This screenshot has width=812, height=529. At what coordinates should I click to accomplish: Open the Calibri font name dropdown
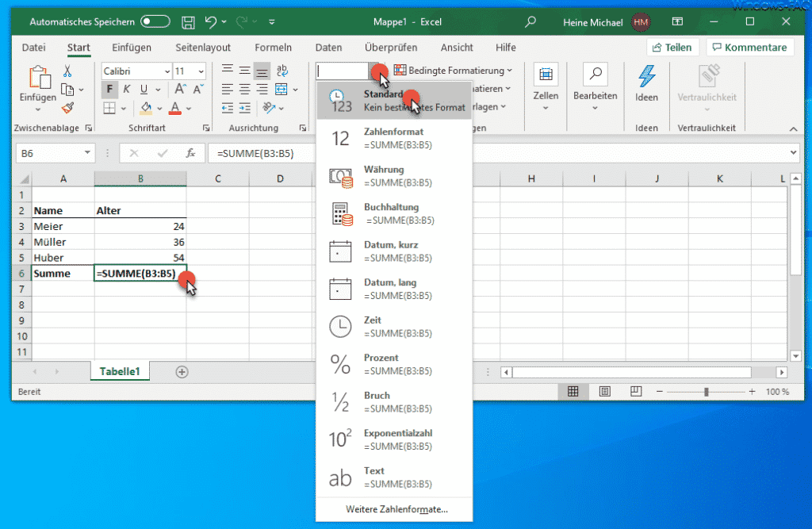point(167,71)
